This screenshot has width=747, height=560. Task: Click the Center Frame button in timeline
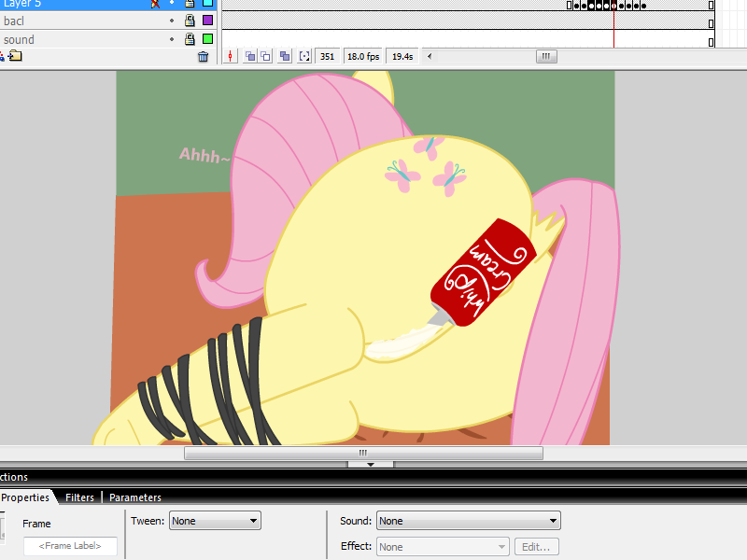(x=230, y=56)
